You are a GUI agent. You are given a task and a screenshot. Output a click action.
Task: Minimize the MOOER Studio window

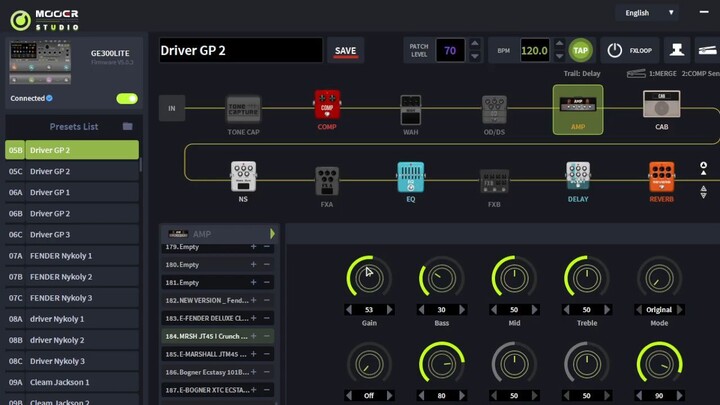click(704, 12)
